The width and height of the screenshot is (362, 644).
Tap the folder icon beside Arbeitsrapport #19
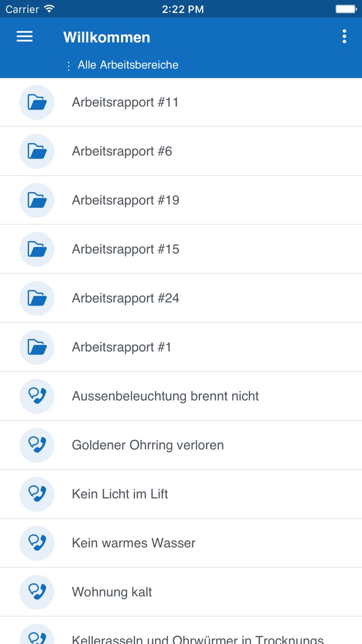coord(37,200)
